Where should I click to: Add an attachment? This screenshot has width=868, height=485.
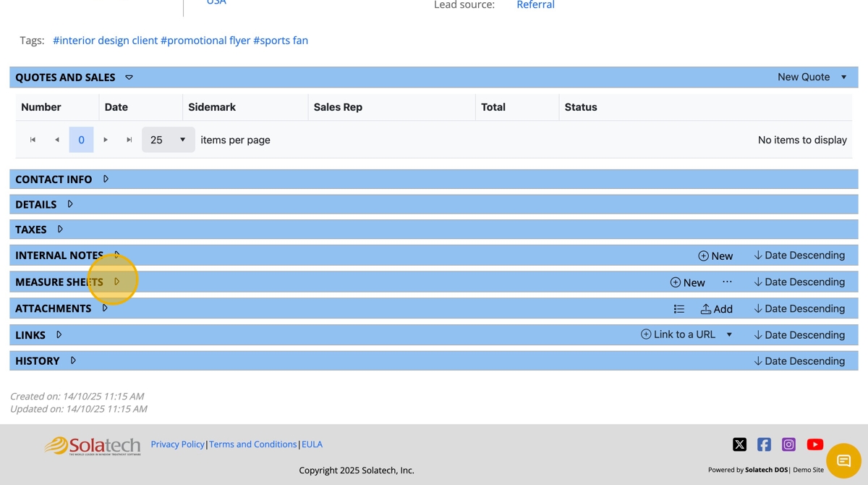point(716,309)
